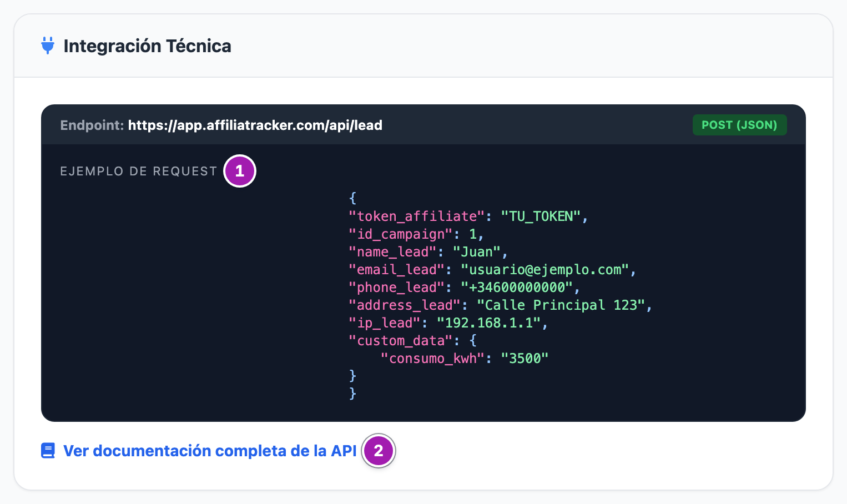The image size is (847, 504).
Task: Click the "email_lead" key
Action: click(x=396, y=270)
